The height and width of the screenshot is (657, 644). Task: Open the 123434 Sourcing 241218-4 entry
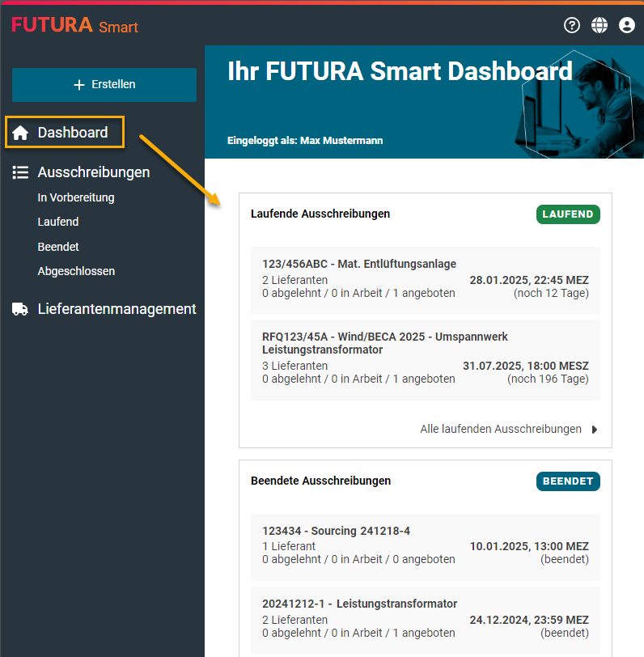pyautogui.click(x=336, y=531)
